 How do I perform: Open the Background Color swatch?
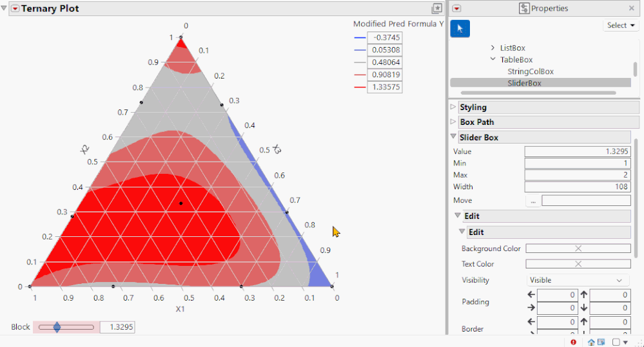pyautogui.click(x=578, y=249)
